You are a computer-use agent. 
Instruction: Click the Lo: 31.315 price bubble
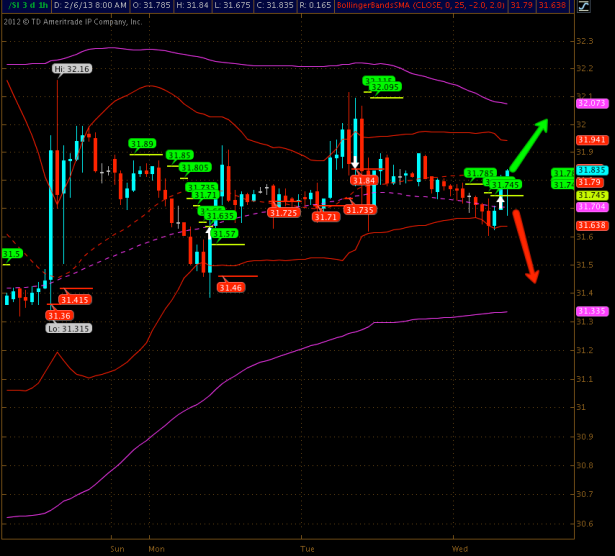tap(67, 328)
